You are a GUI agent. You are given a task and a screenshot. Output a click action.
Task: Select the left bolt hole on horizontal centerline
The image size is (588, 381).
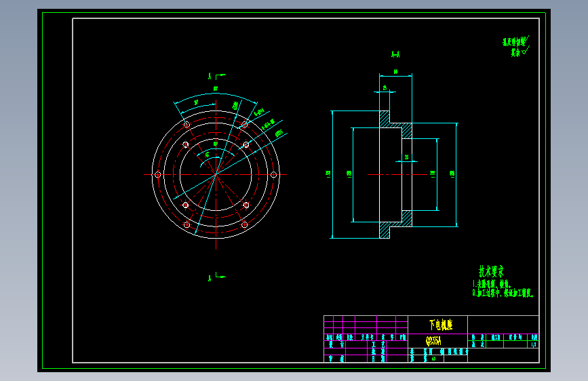pyautogui.click(x=158, y=175)
